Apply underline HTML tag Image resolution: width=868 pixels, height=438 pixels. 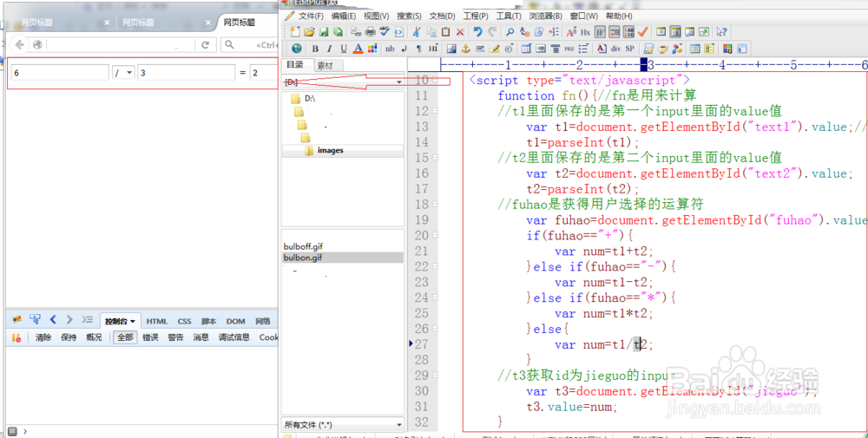[344, 49]
